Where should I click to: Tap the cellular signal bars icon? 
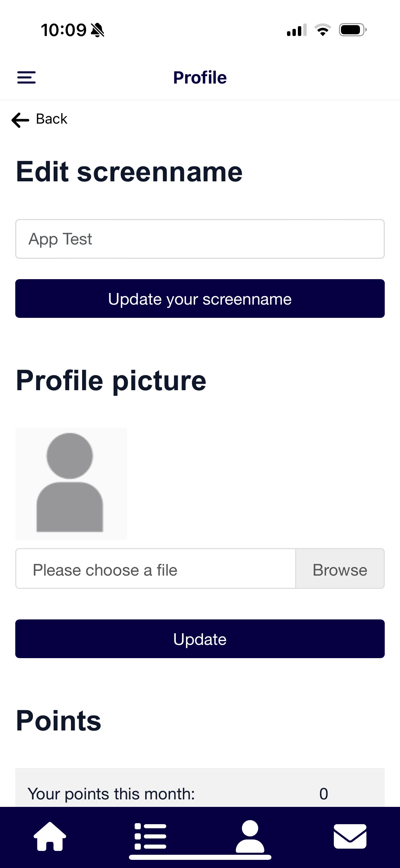point(297,30)
